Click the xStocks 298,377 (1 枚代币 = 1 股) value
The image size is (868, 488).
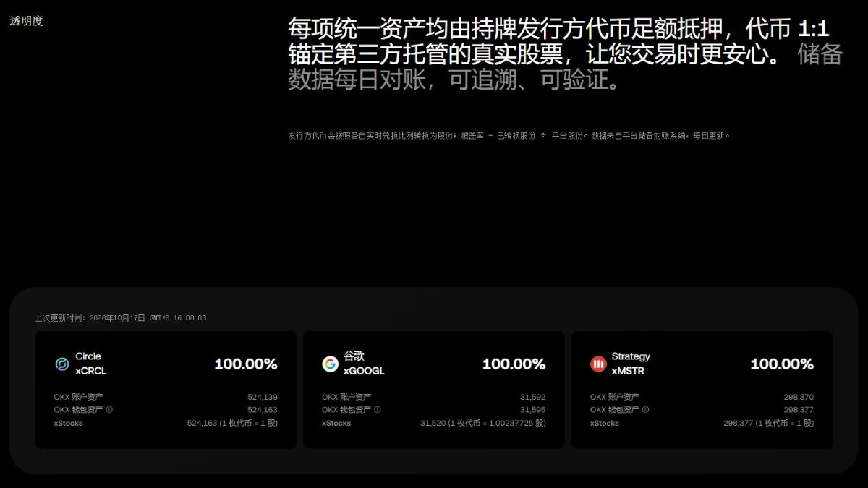(768, 423)
